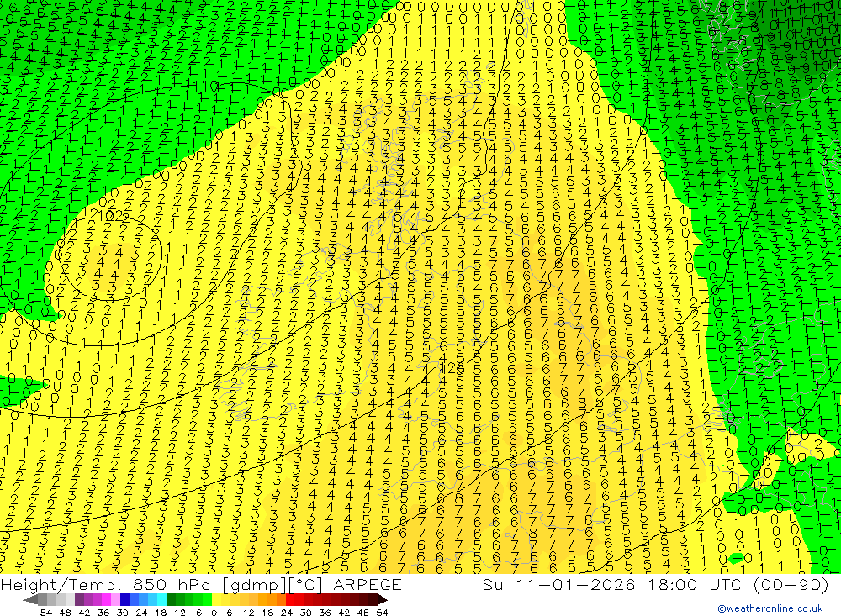Pick the dark blue legend swatch at -30
Screen dimensions: 841x616
pos(124,600)
